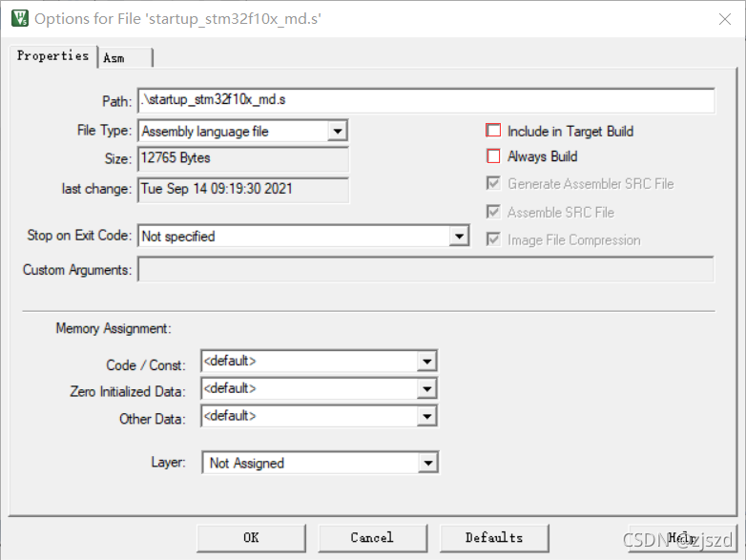The width and height of the screenshot is (746, 560).
Task: Click the Cancel button
Action: 373,538
